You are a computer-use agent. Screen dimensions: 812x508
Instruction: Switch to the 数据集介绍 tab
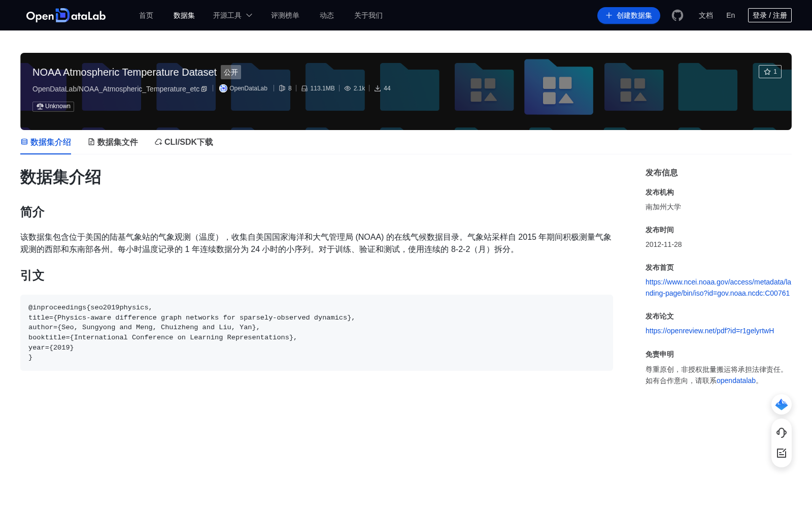pyautogui.click(x=46, y=142)
